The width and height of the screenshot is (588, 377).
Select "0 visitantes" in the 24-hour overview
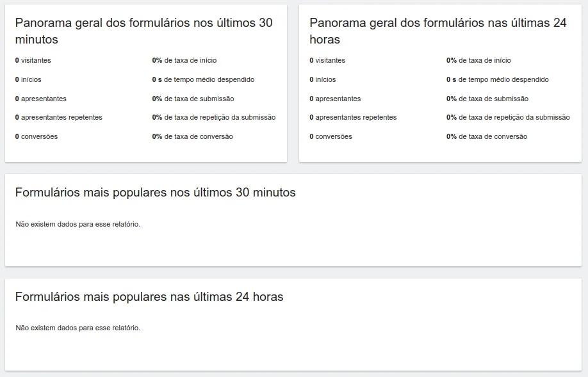pos(327,60)
